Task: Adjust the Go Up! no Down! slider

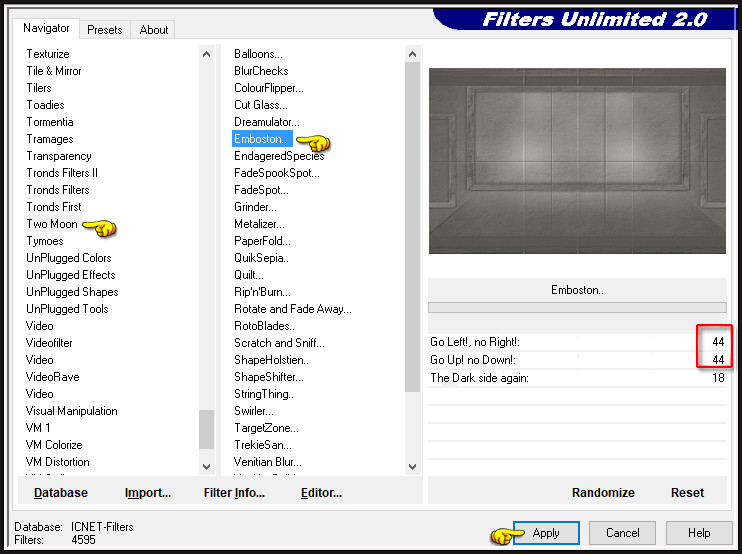Action: coord(577,360)
